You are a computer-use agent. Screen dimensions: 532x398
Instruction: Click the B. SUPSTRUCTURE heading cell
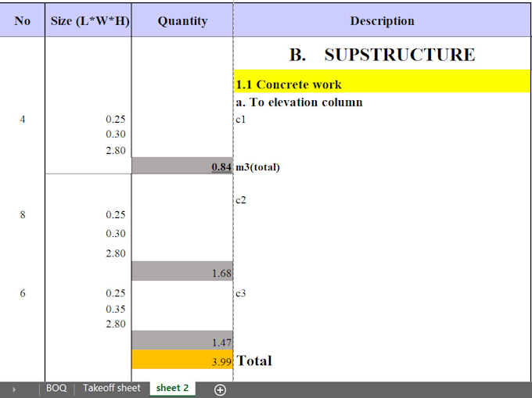[x=382, y=54]
